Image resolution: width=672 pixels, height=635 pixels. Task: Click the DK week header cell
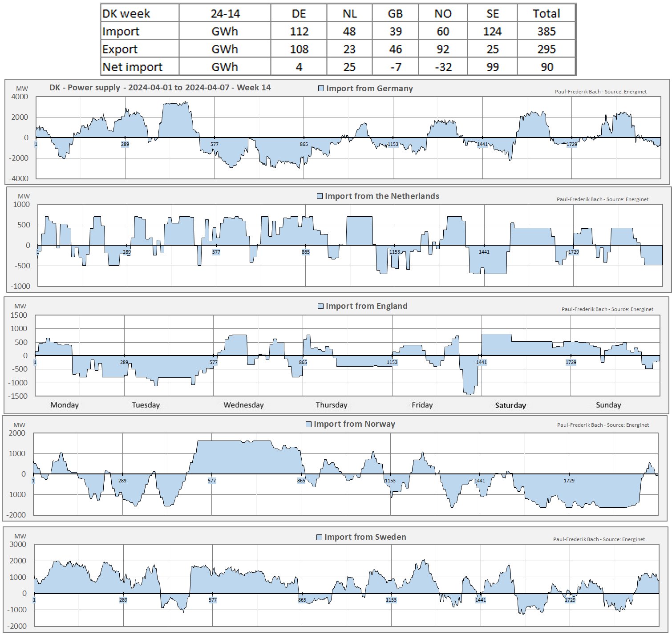pos(126,13)
